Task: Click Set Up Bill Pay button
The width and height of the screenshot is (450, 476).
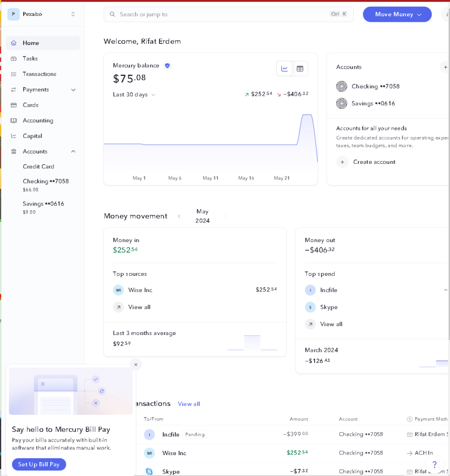Action: pyautogui.click(x=39, y=464)
